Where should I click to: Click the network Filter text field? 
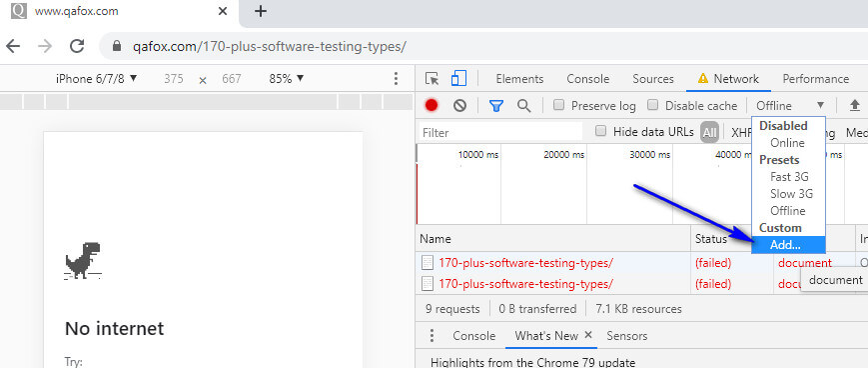tap(500, 132)
